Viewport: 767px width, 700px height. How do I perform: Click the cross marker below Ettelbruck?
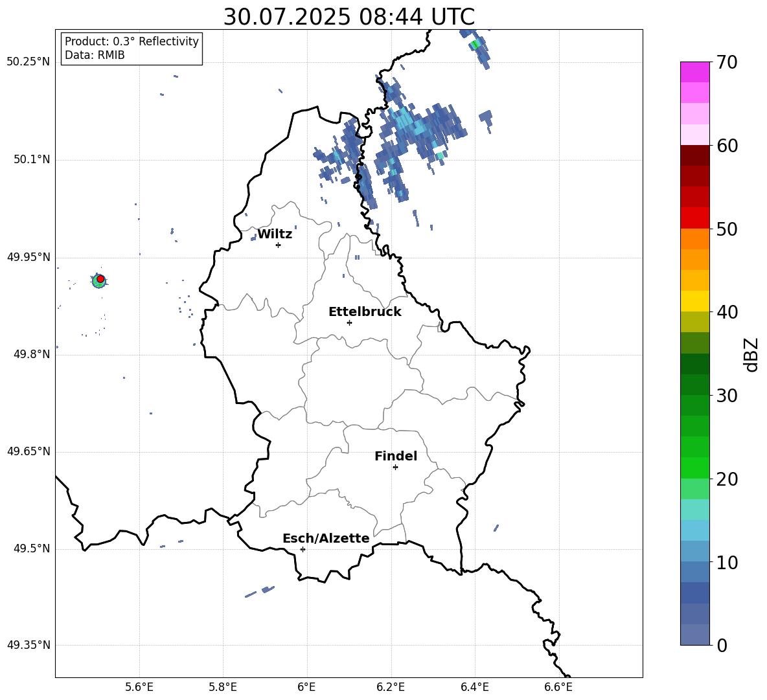[349, 322]
